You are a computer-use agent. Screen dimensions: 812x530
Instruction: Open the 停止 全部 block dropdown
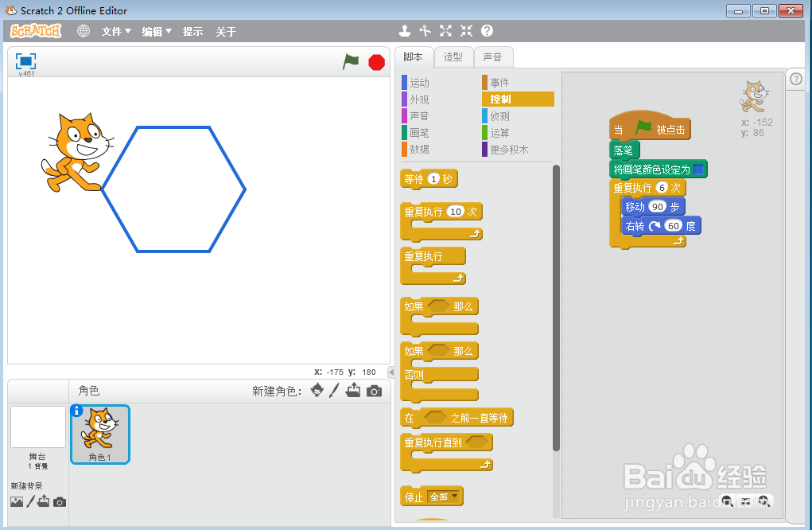click(x=444, y=497)
